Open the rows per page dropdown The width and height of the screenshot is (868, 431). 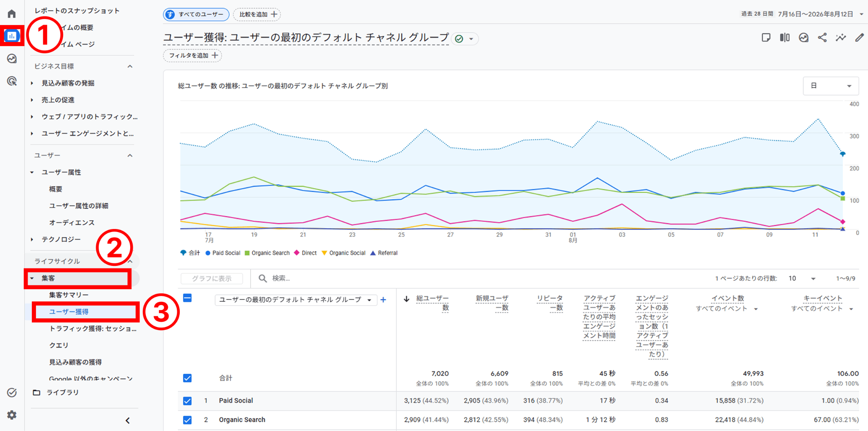[802, 279]
